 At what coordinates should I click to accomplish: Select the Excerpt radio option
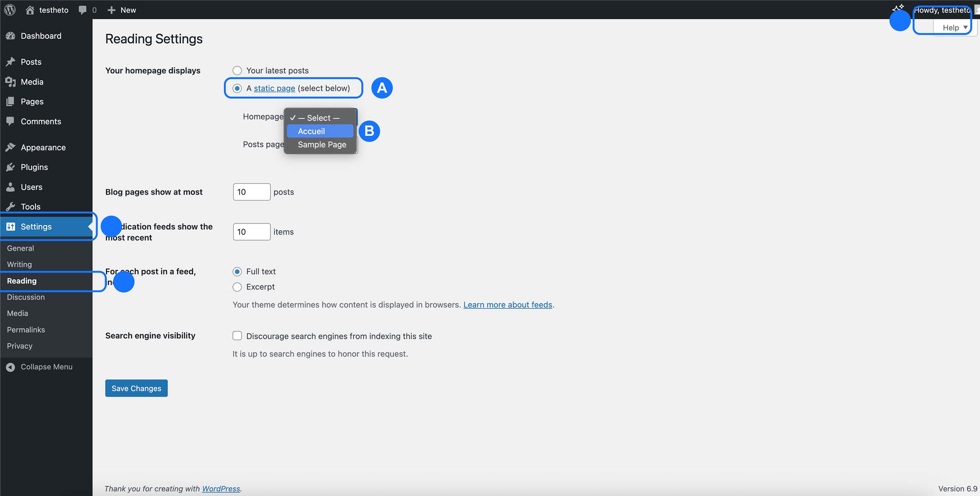237,287
